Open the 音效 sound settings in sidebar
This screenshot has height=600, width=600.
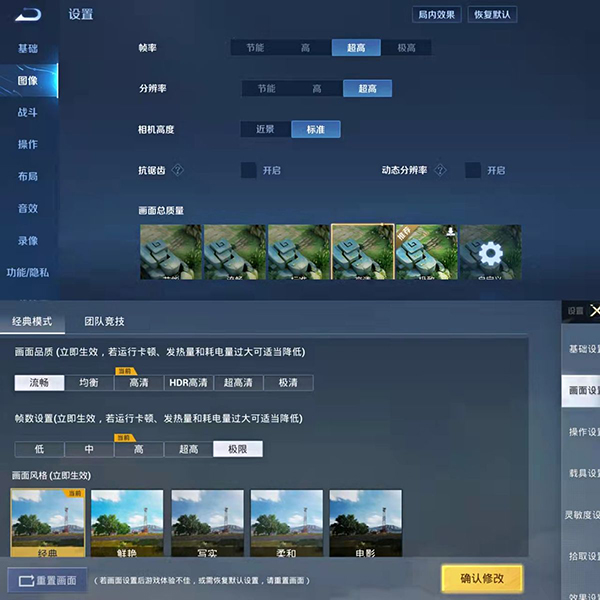28,208
